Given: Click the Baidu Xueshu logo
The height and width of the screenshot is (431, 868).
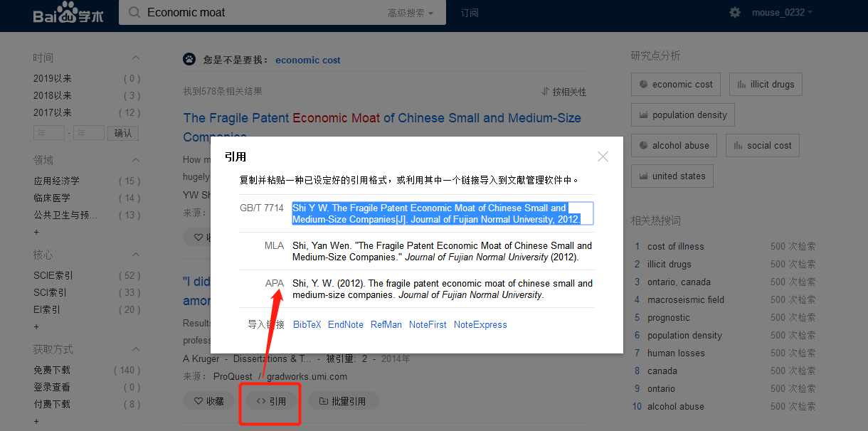Looking at the screenshot, I should 68,13.
